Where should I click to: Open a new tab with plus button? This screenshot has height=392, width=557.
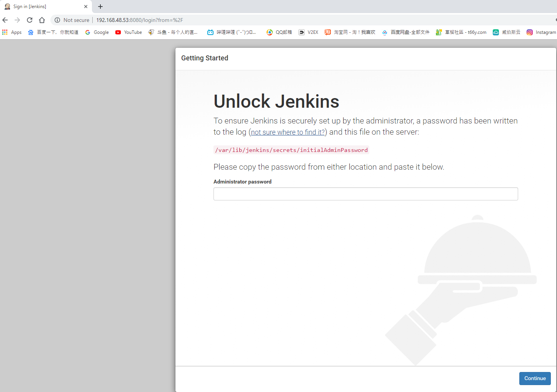click(x=100, y=7)
